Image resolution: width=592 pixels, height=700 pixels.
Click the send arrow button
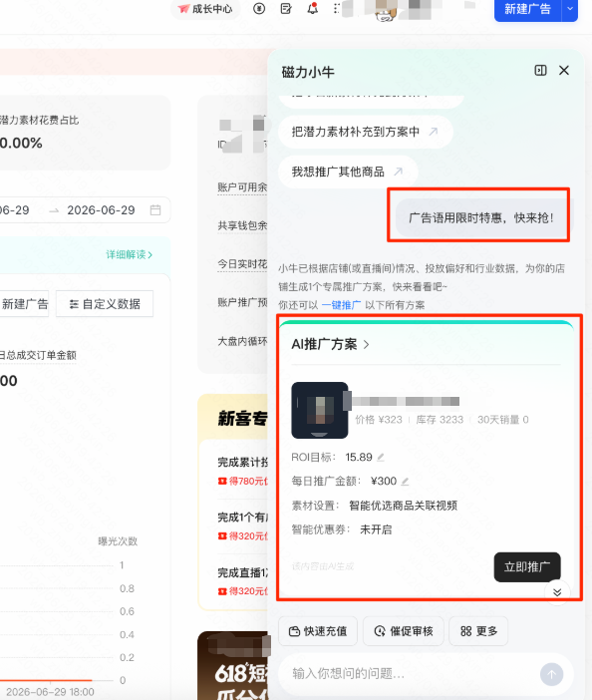[551, 674]
